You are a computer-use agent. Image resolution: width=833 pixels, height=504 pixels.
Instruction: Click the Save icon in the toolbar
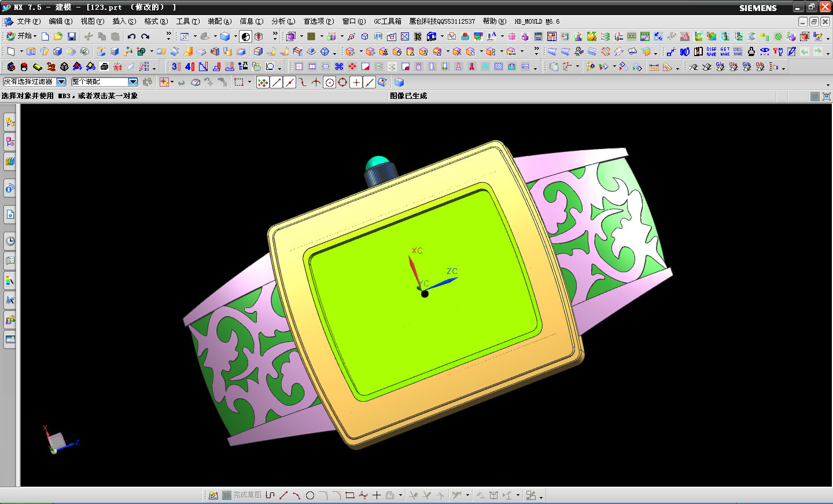72,36
